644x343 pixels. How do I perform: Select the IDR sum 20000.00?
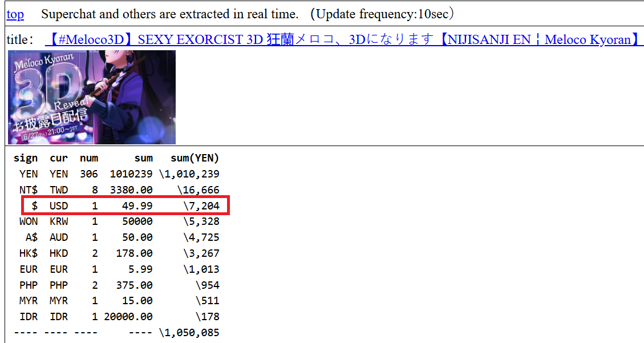point(128,317)
